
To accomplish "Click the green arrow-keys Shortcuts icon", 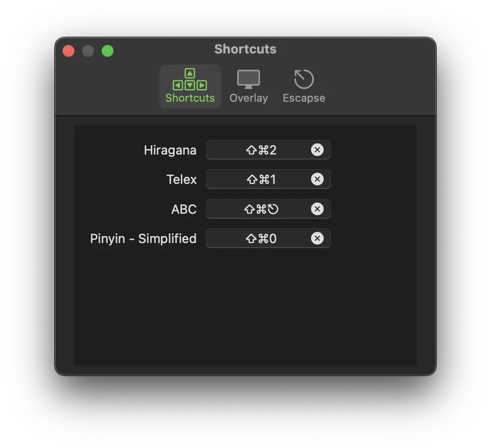I will coord(190,79).
